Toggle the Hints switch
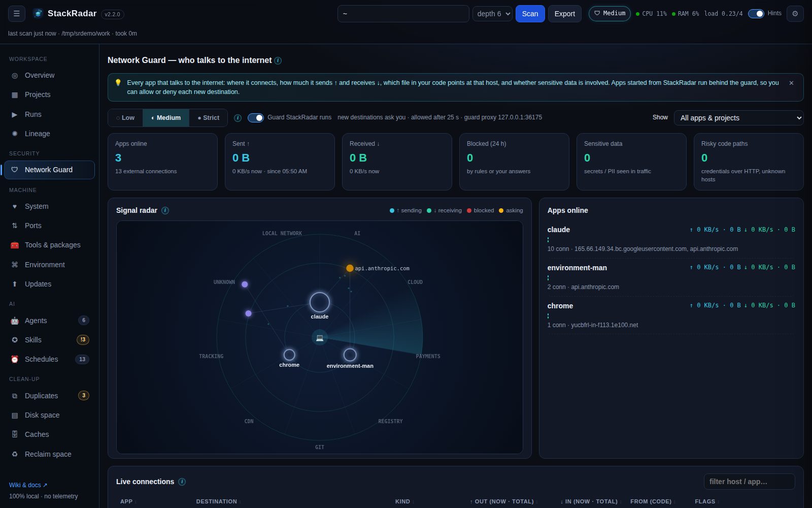Image resolution: width=812 pixels, height=508 pixels. coord(756,14)
